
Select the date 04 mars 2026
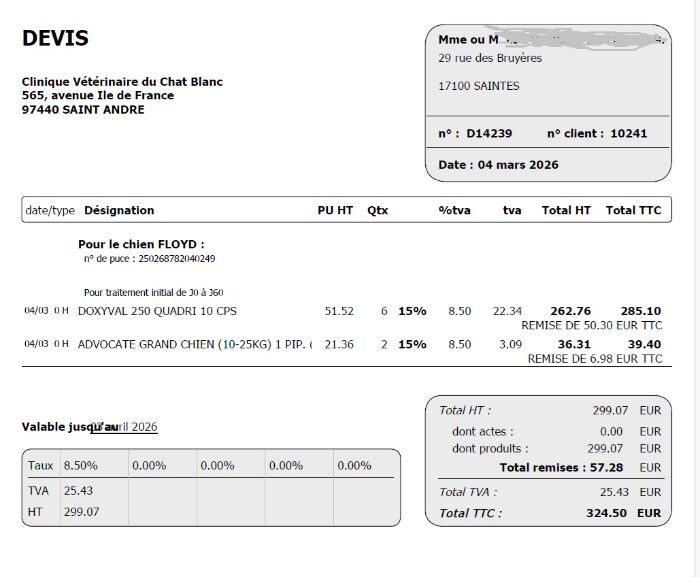(x=518, y=165)
